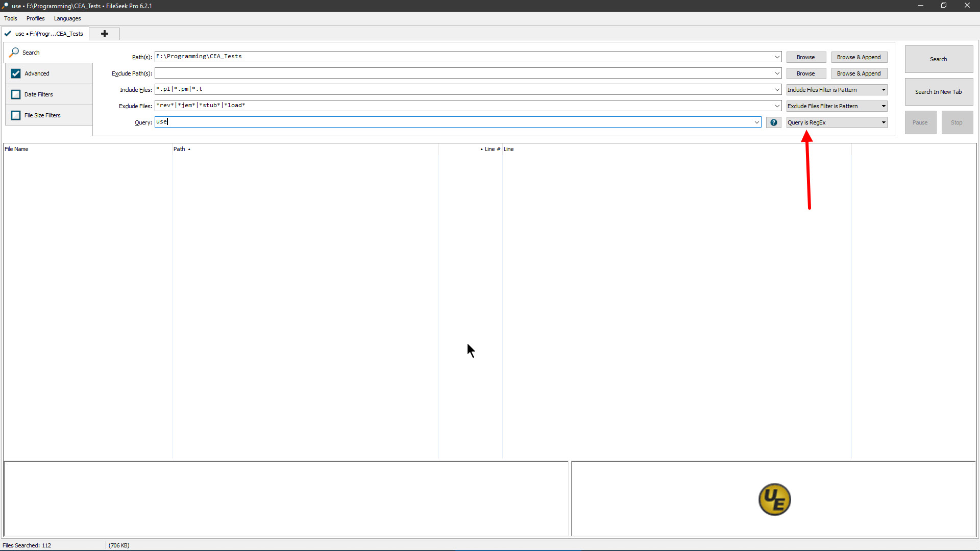Click Browse button for Exclude Path(s)
The image size is (980, 551).
(806, 73)
